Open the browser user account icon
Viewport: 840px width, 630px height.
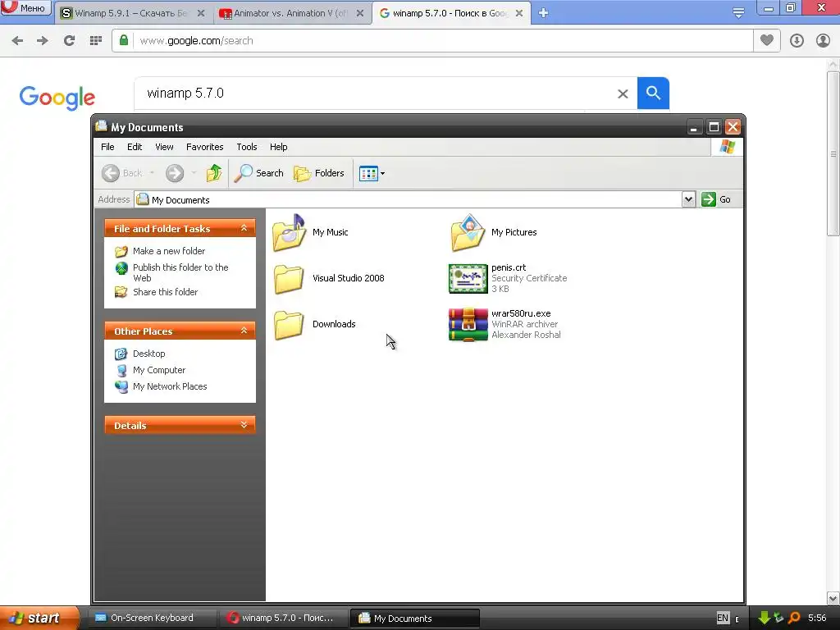coord(823,41)
